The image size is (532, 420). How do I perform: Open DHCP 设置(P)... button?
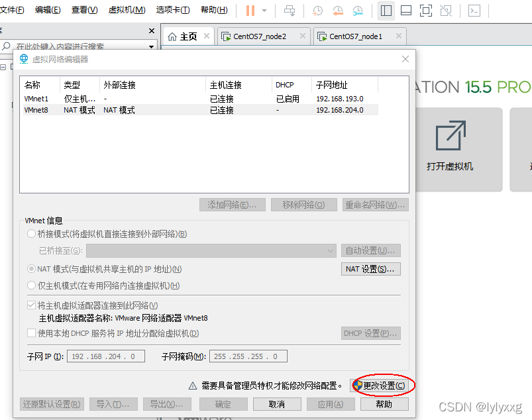(370, 333)
